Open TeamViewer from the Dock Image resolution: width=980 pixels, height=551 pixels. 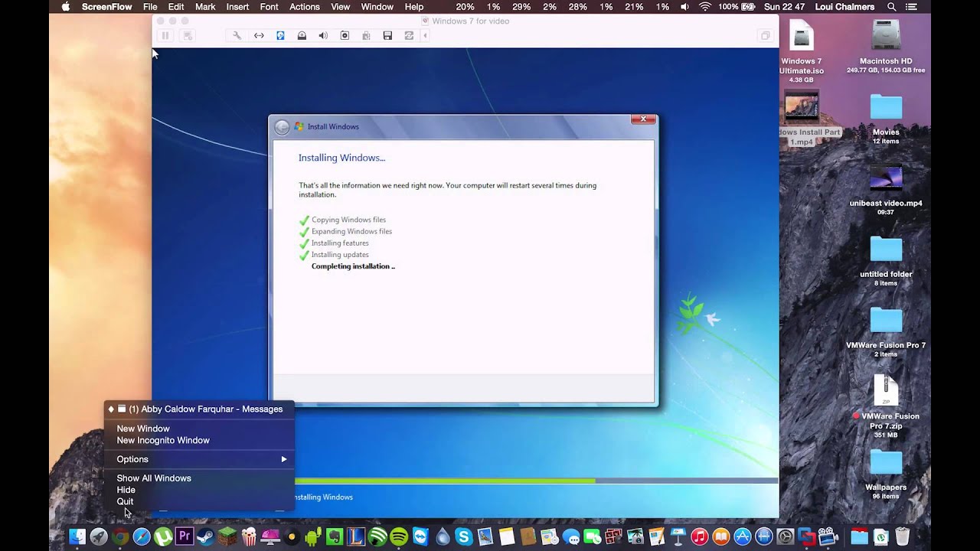420,536
